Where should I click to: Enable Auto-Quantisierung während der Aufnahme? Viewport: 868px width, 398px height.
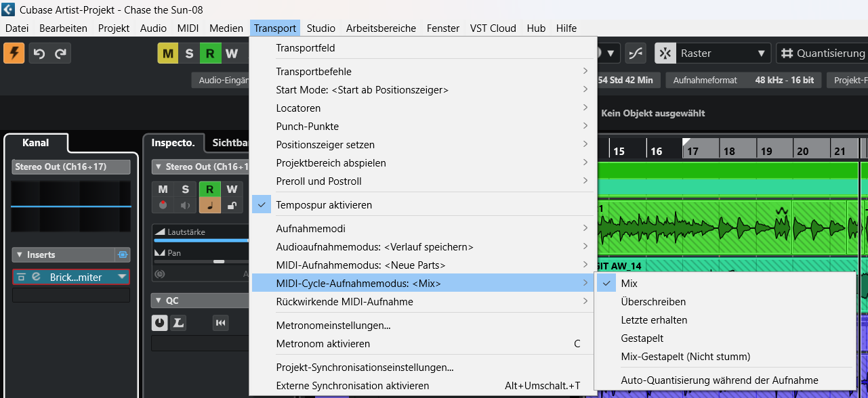coord(724,380)
